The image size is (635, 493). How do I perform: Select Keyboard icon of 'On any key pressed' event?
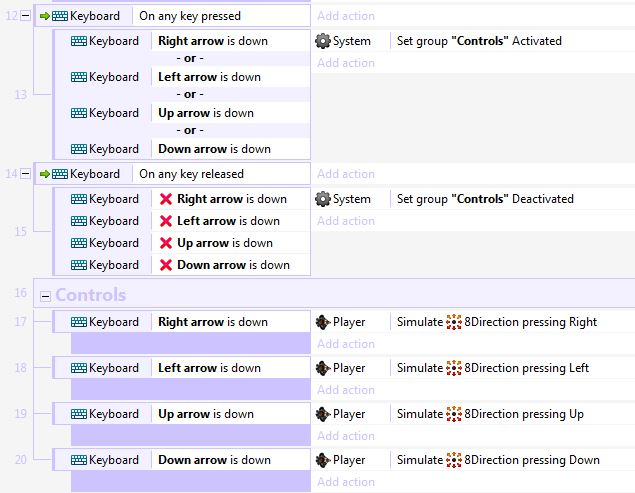pos(60,16)
